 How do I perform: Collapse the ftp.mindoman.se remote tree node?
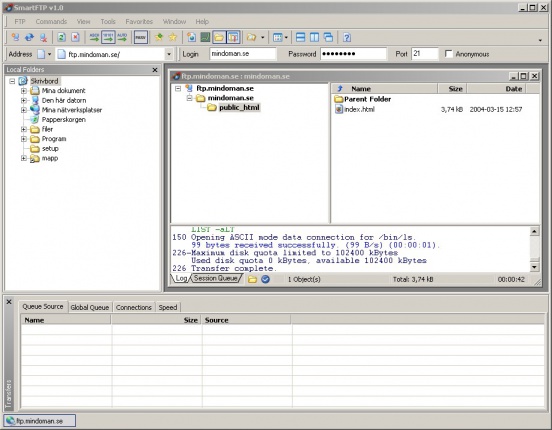pos(178,88)
